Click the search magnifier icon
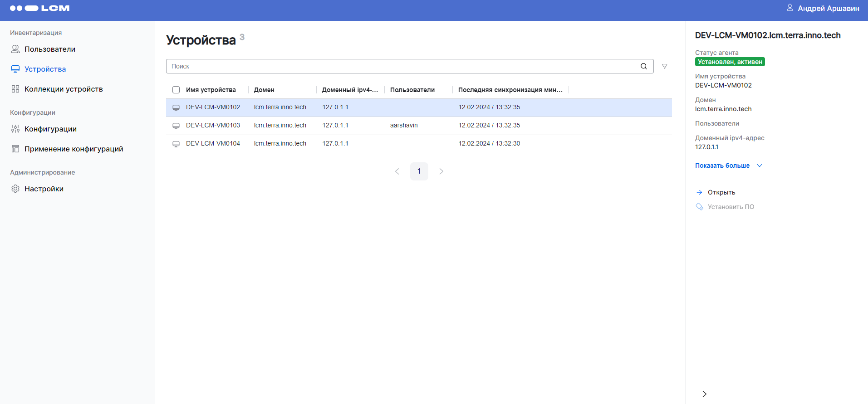 click(643, 66)
